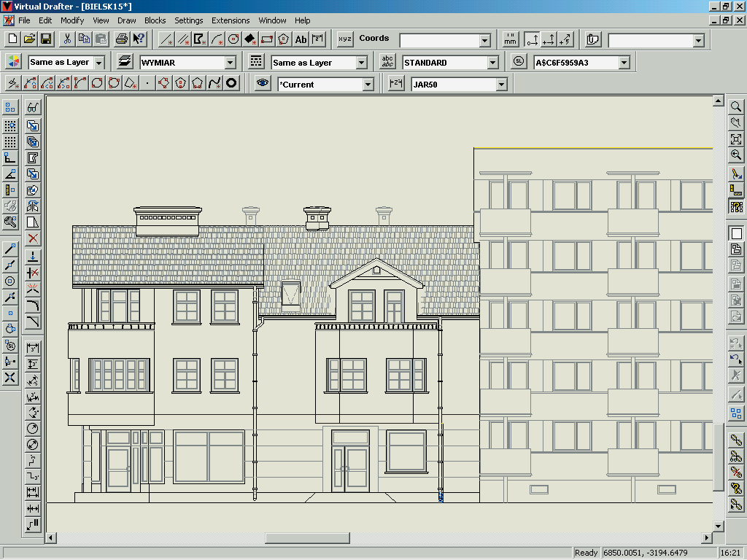The width and height of the screenshot is (747, 560).
Task: Toggle the 'xyz' coordinates button
Action: tap(345, 39)
